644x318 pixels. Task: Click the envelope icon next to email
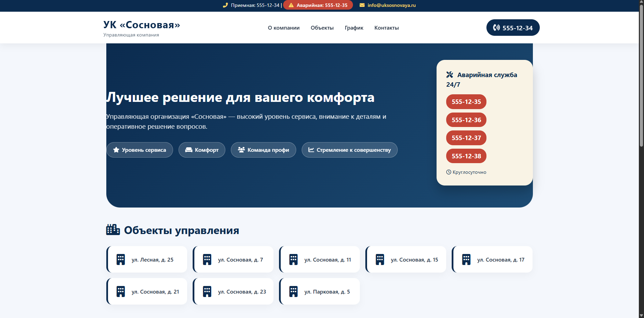pos(362,5)
